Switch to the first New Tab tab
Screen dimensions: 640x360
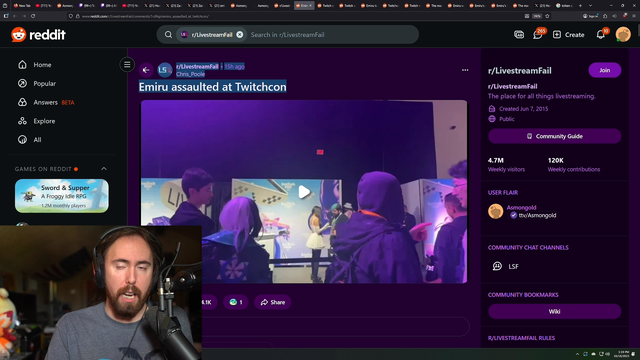(22, 6)
